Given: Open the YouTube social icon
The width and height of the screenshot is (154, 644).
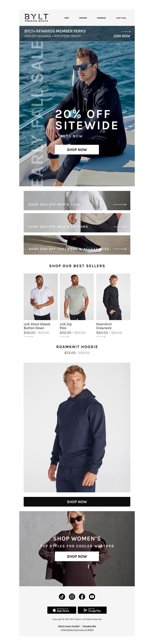Looking at the screenshot, I should [92, 597].
